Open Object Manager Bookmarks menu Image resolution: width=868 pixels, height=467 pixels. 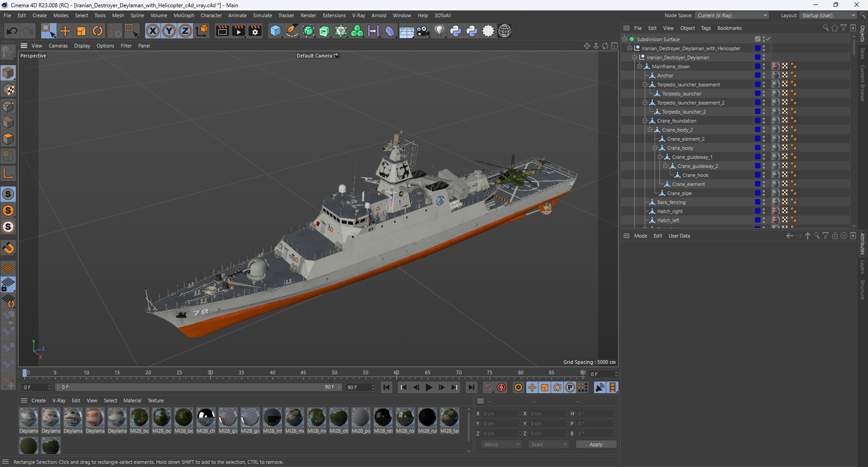tap(729, 28)
